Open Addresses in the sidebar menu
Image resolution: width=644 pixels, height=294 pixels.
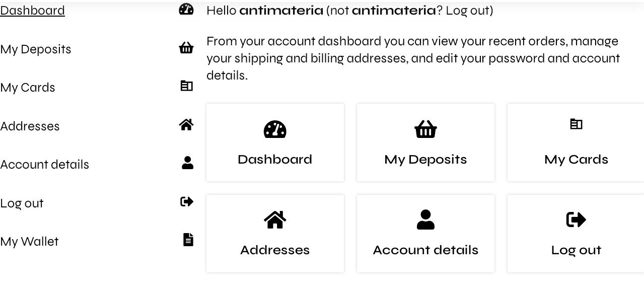click(x=30, y=126)
